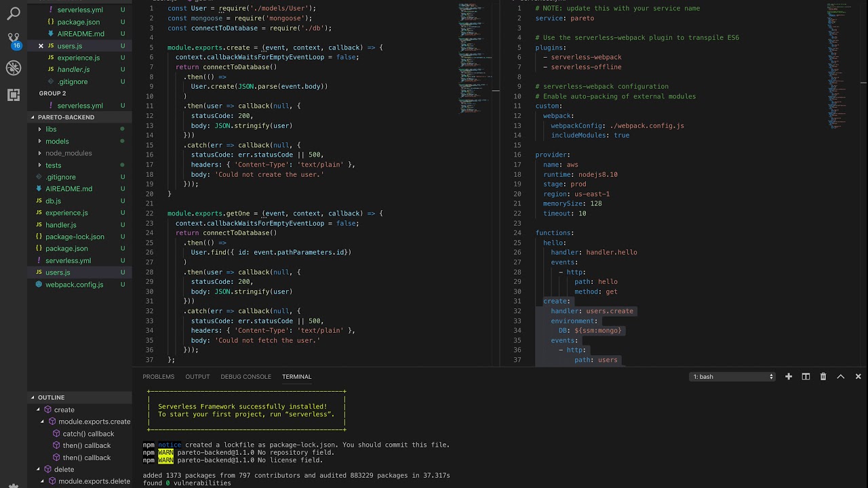Collapse module.exports.create in Outline
Viewport: 868px width, 488px height.
pyautogui.click(x=43, y=422)
